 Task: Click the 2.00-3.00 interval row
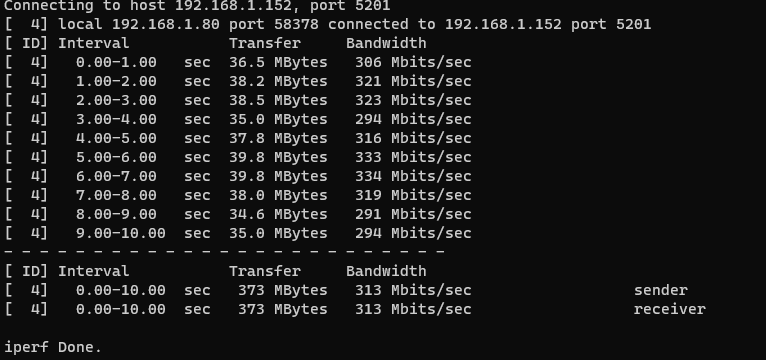point(238,100)
